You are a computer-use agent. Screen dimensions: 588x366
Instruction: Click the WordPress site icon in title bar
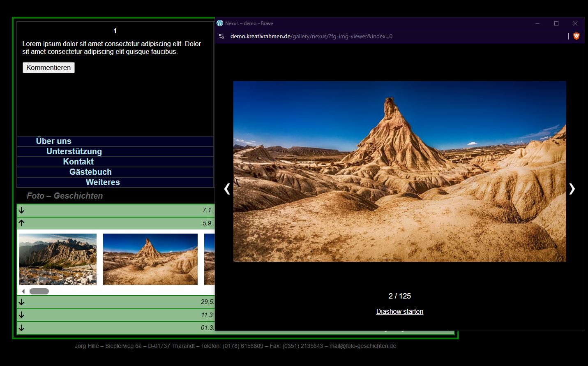coord(220,23)
